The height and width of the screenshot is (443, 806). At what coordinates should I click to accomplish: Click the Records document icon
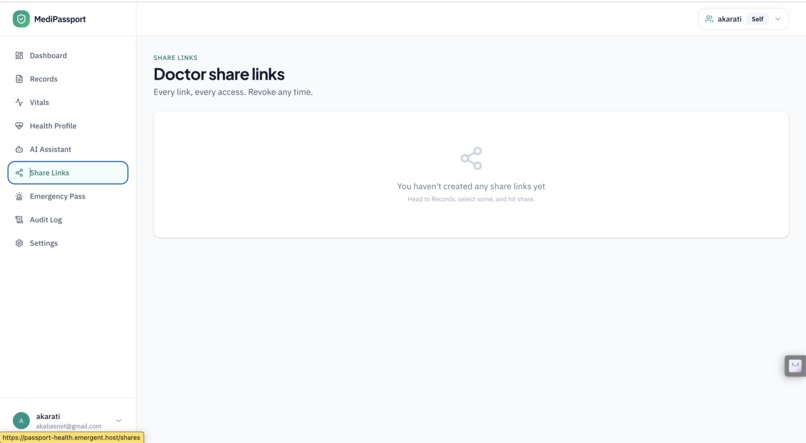tap(19, 79)
